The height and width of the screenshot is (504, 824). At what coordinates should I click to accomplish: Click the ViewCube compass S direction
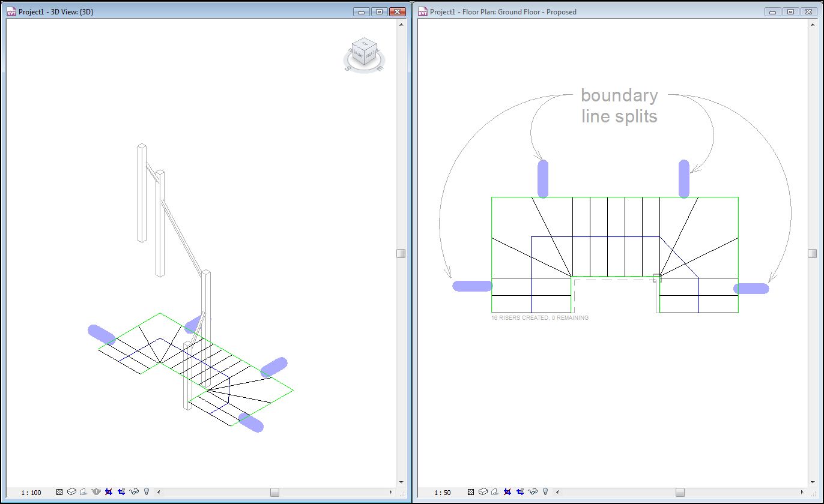[x=347, y=68]
